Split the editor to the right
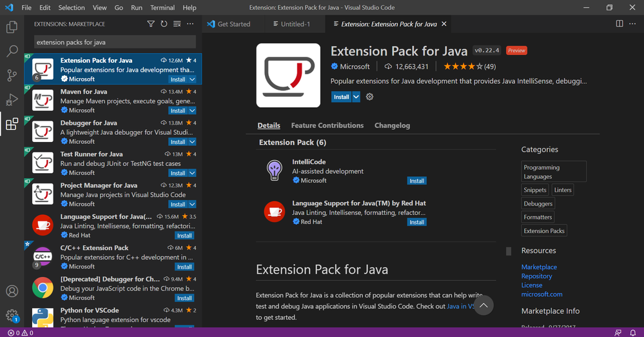The image size is (644, 337). tap(620, 23)
